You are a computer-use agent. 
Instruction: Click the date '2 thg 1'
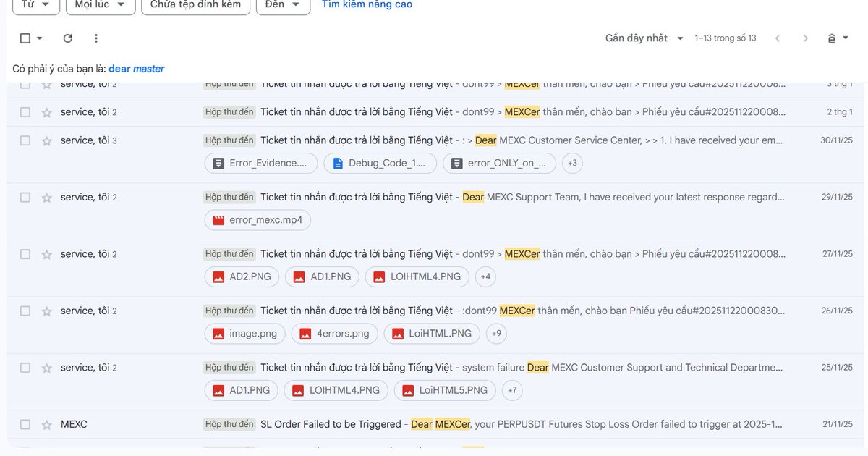coord(840,112)
